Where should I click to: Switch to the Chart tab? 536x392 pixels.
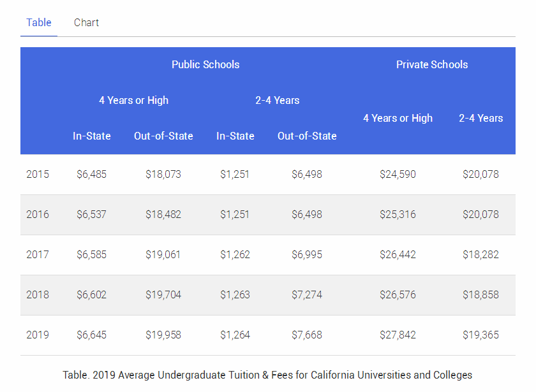pyautogui.click(x=86, y=22)
